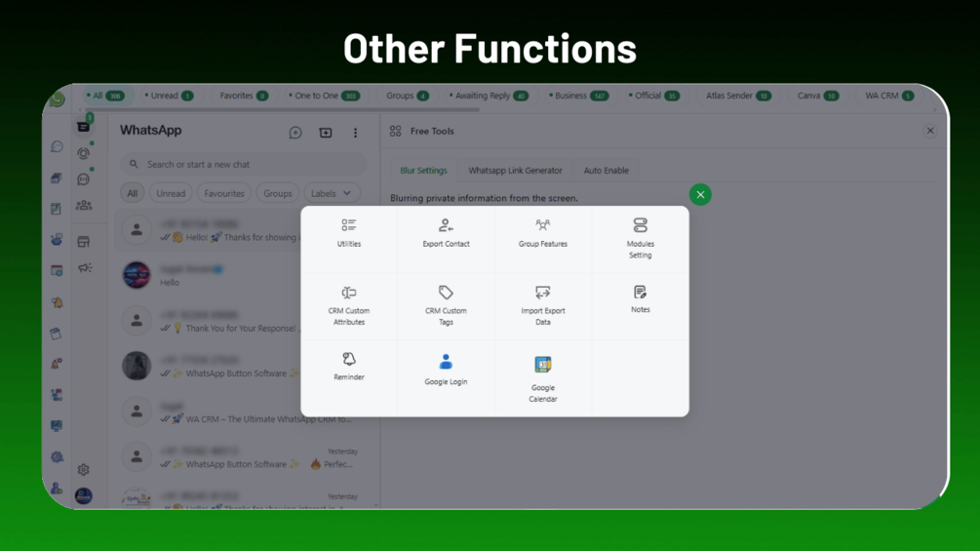Open the settings gear in sidebar

pos(83,470)
